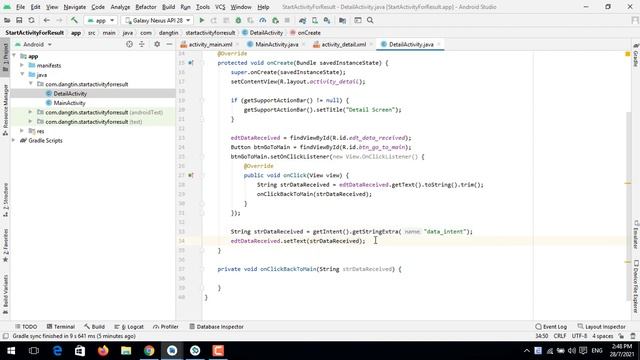Run the app with green play icon
Viewport: 640px width, 360px height.
[x=202, y=20]
